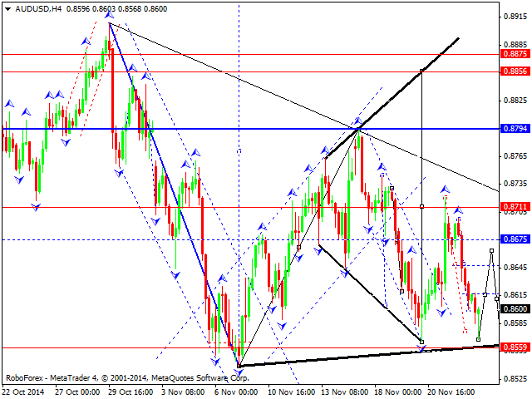Click the 18 Nov 00:00 time label

(x=397, y=392)
